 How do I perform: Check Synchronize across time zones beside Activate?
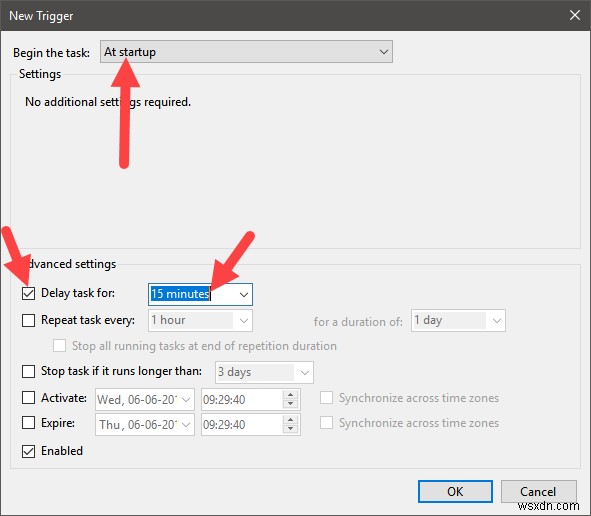tap(326, 398)
